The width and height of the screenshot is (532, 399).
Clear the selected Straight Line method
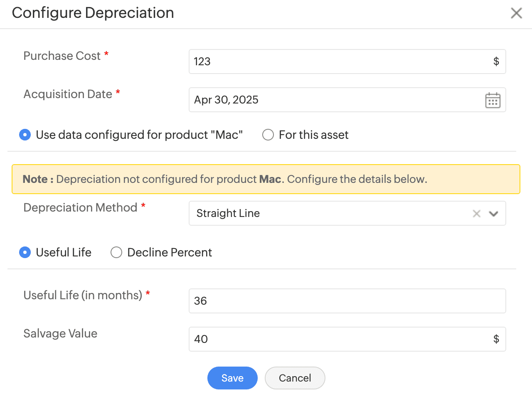coord(476,214)
